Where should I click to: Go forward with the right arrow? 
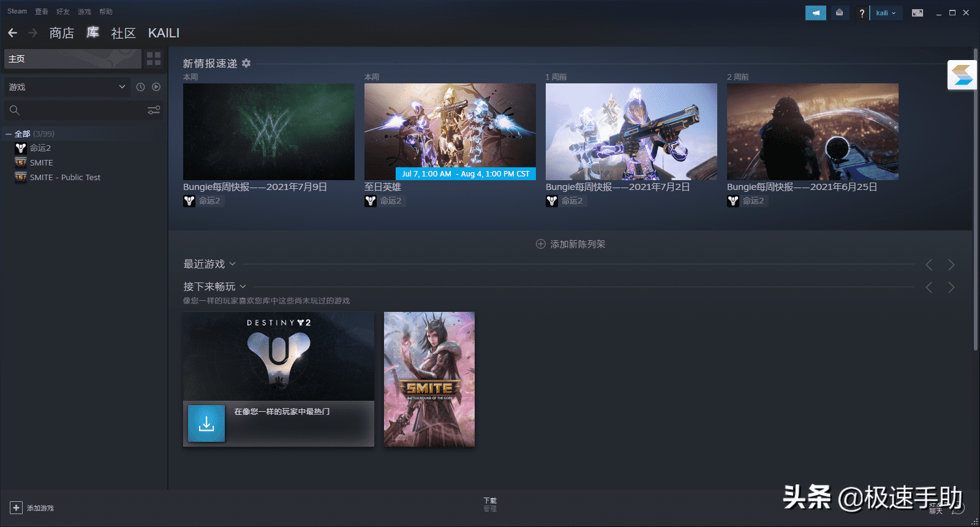pos(33,33)
